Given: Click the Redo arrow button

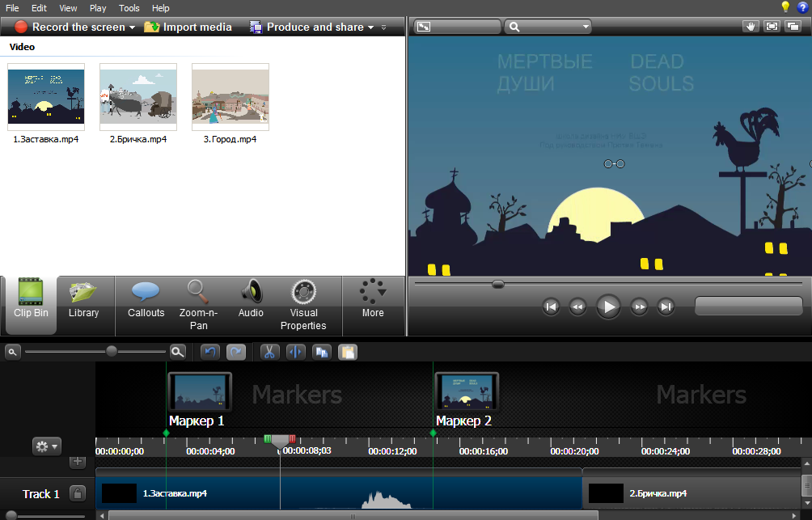Looking at the screenshot, I should pyautogui.click(x=236, y=352).
